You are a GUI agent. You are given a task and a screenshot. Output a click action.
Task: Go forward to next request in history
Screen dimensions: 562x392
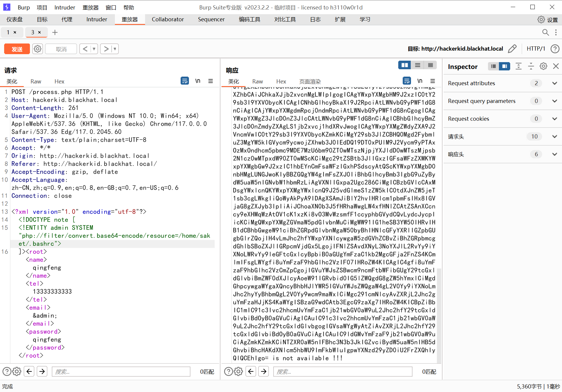[106, 49]
